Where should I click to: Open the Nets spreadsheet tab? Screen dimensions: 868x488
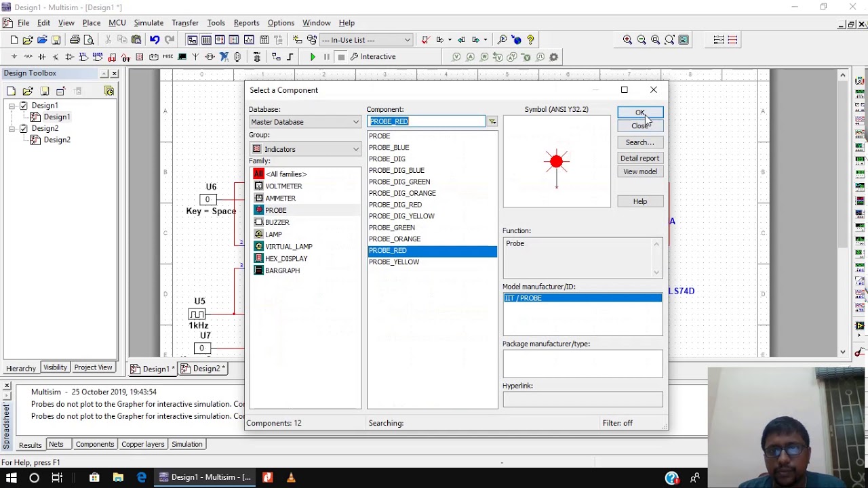point(56,445)
